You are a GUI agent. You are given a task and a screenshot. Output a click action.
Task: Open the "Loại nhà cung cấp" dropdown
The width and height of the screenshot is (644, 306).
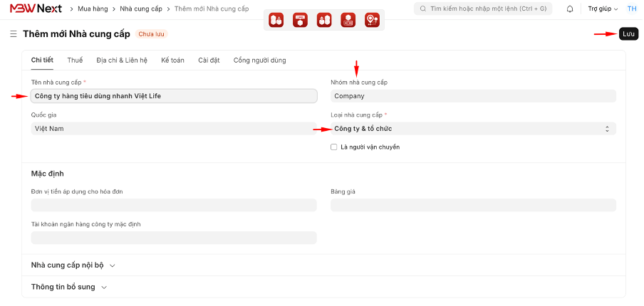coord(473,129)
